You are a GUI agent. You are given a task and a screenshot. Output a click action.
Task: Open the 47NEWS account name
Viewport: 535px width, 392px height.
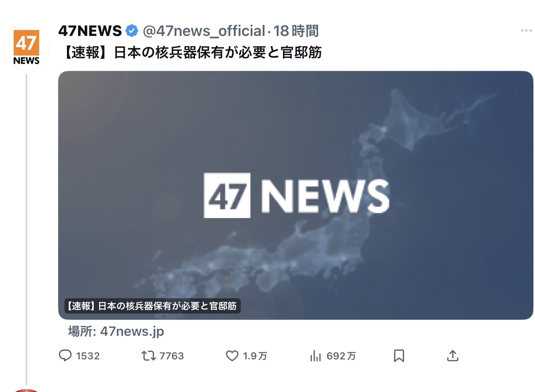coord(90,31)
